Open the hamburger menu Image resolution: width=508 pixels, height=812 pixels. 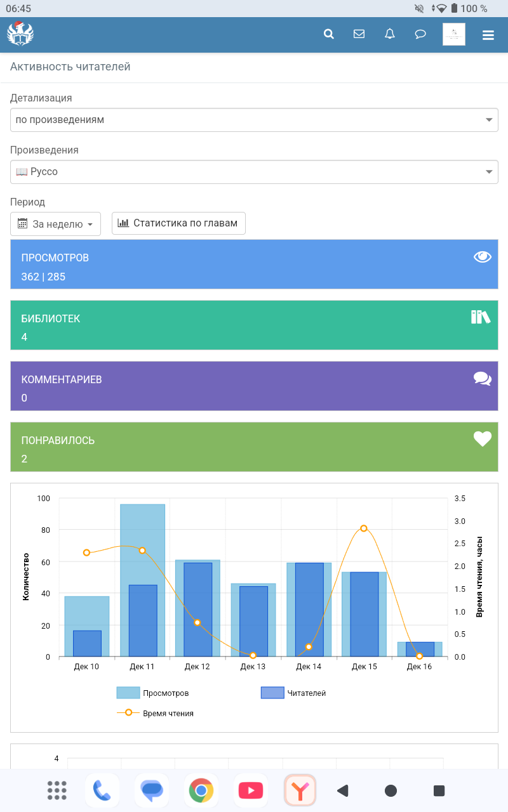tap(488, 35)
